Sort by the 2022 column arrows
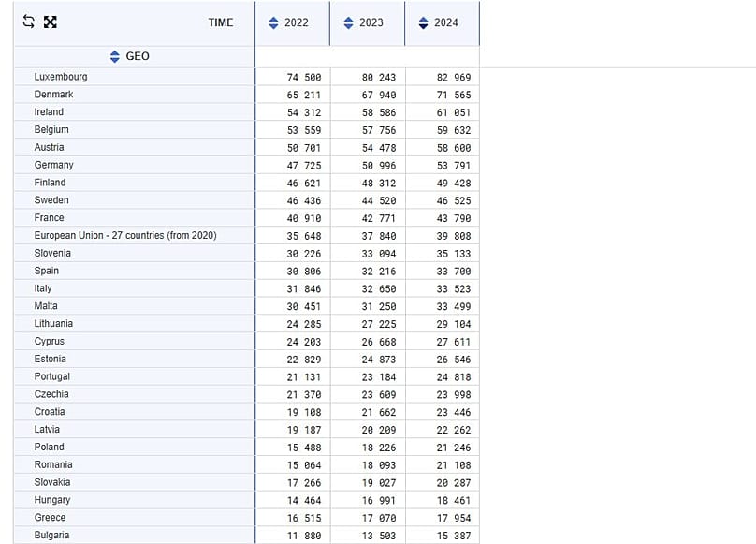756x544 pixels. pyautogui.click(x=273, y=22)
